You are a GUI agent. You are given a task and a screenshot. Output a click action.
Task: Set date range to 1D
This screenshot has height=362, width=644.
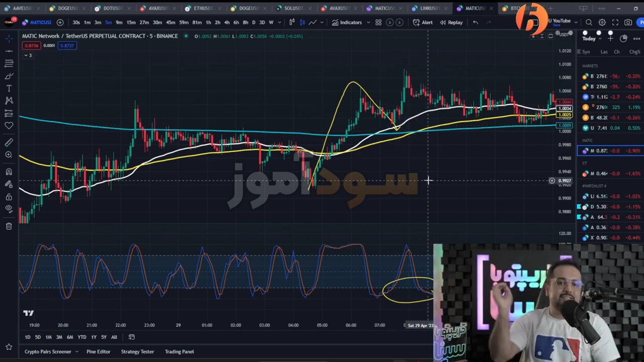click(x=27, y=337)
